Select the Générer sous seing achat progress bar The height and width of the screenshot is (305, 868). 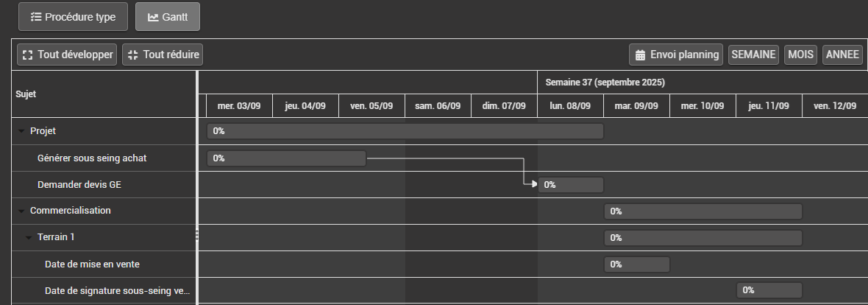coord(287,158)
